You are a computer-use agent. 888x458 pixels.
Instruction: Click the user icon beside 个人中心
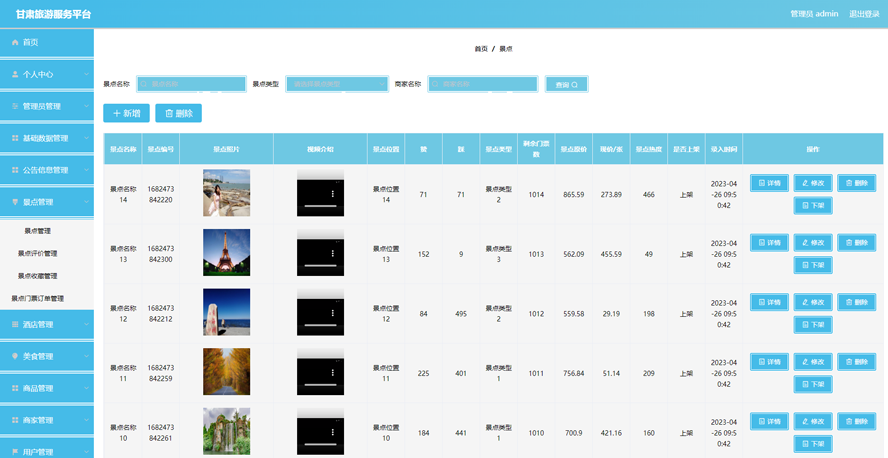15,74
